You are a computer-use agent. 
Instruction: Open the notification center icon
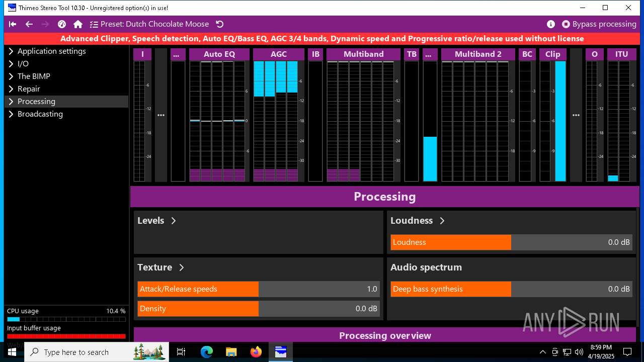point(627,352)
